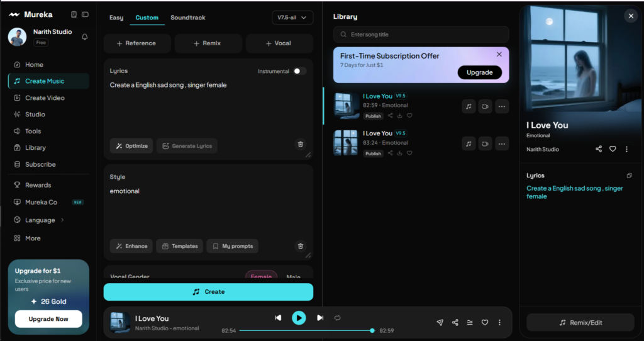The image size is (644, 341).
Task: Click Optimize lyrics button
Action: click(x=131, y=146)
